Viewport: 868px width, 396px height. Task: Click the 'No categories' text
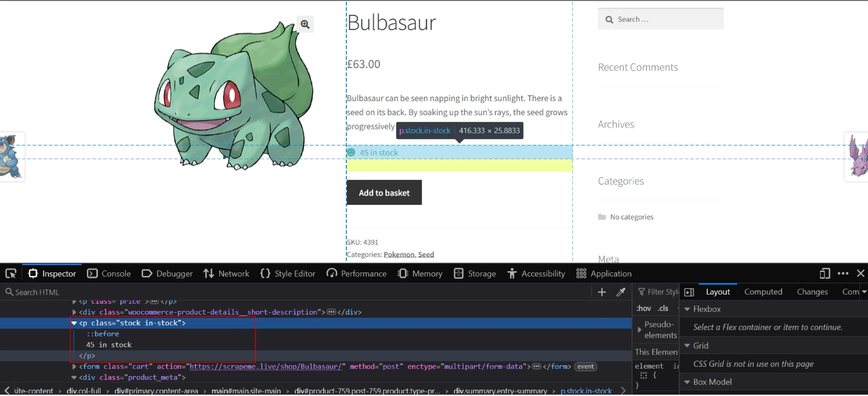pos(632,217)
